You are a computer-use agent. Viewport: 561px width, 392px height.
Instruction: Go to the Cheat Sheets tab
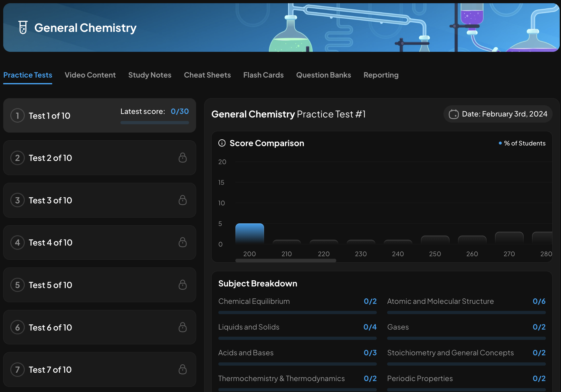pos(207,75)
